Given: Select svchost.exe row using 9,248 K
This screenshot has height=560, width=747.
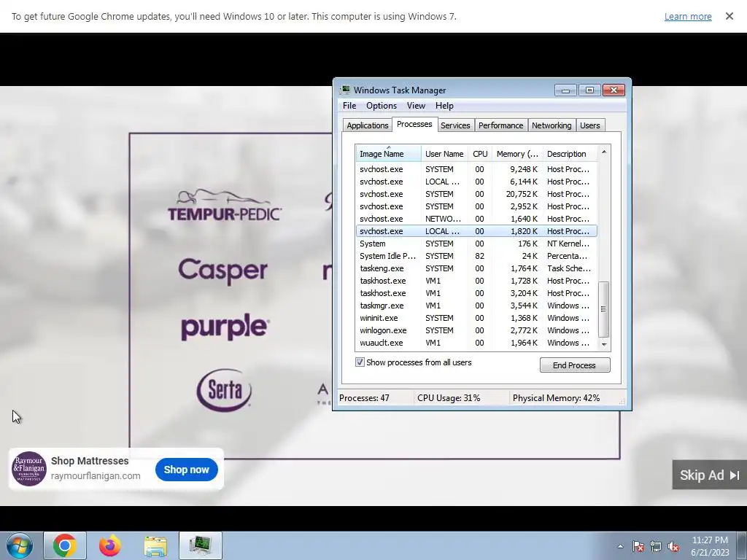Looking at the screenshot, I should click(x=476, y=169).
